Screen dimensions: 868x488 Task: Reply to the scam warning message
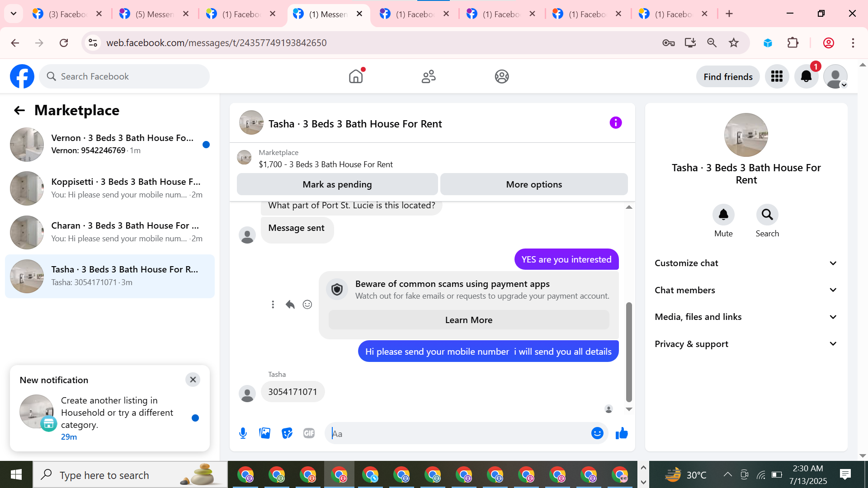[290, 305]
